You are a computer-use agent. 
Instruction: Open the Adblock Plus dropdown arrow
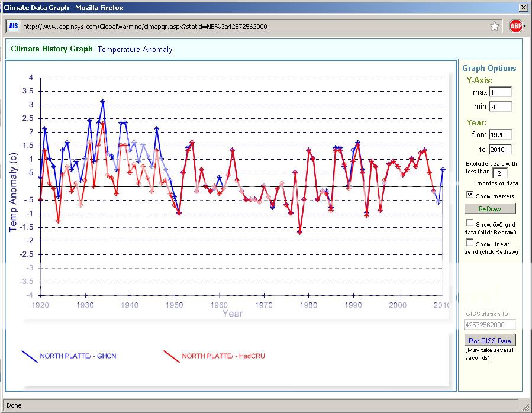click(524, 27)
